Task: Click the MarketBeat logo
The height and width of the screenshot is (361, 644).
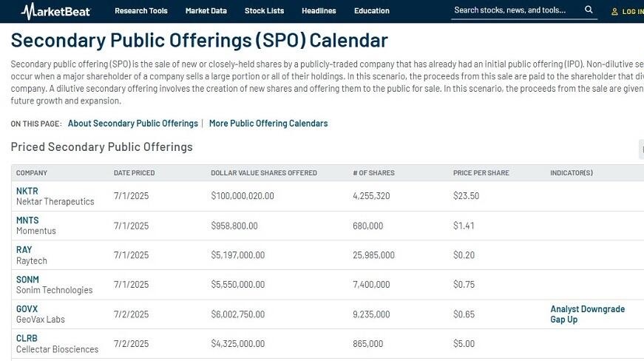Action: pyautogui.click(x=58, y=11)
